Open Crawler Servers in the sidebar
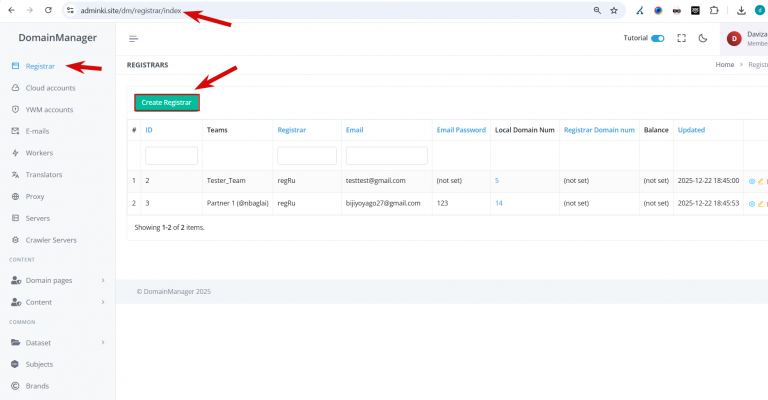Viewport: 768px width, 400px height. 51,240
